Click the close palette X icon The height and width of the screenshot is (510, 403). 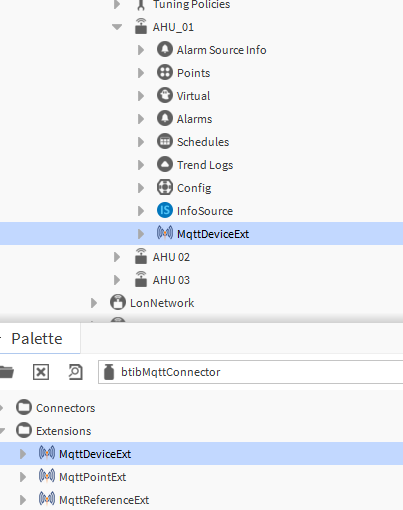tap(41, 372)
